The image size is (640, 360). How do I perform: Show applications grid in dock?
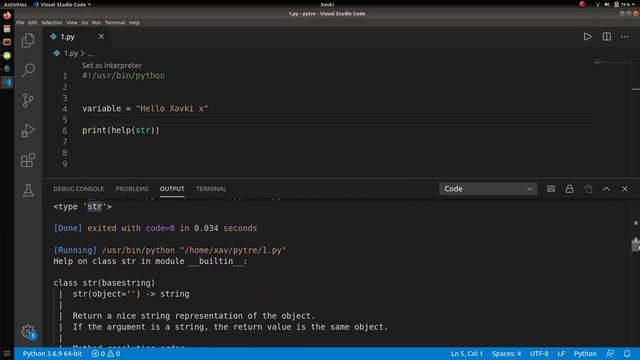pyautogui.click(x=7, y=353)
